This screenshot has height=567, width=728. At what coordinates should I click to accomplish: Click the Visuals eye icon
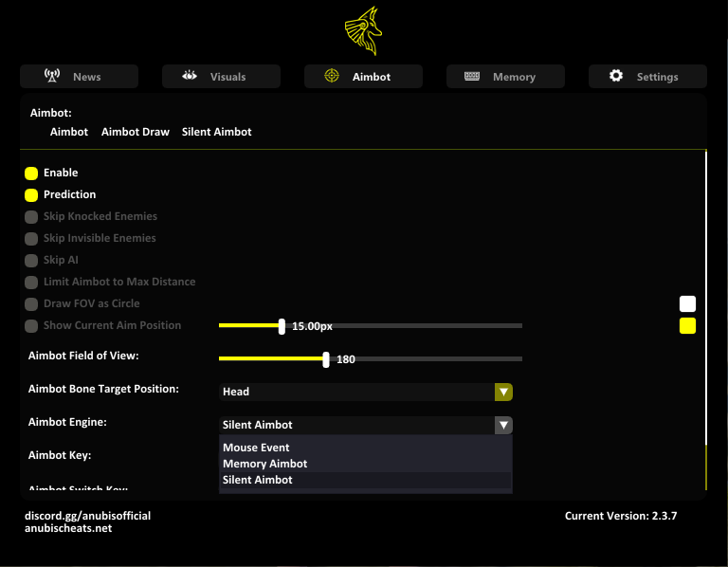coord(190,75)
